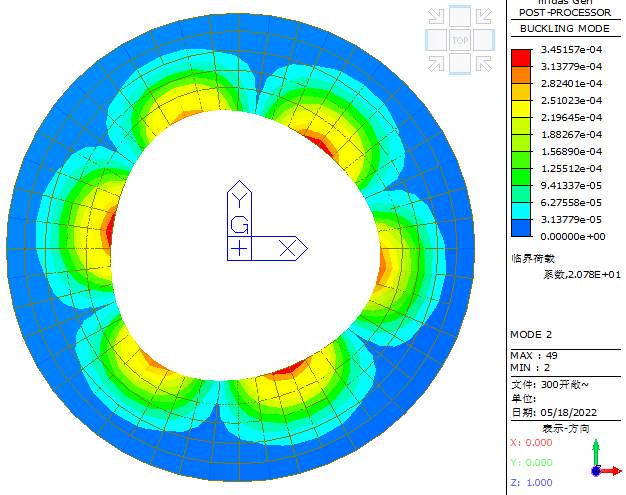This screenshot has height=495, width=626.
Task: Pick the green band below 1.25512e-04
Action: [x=521, y=177]
